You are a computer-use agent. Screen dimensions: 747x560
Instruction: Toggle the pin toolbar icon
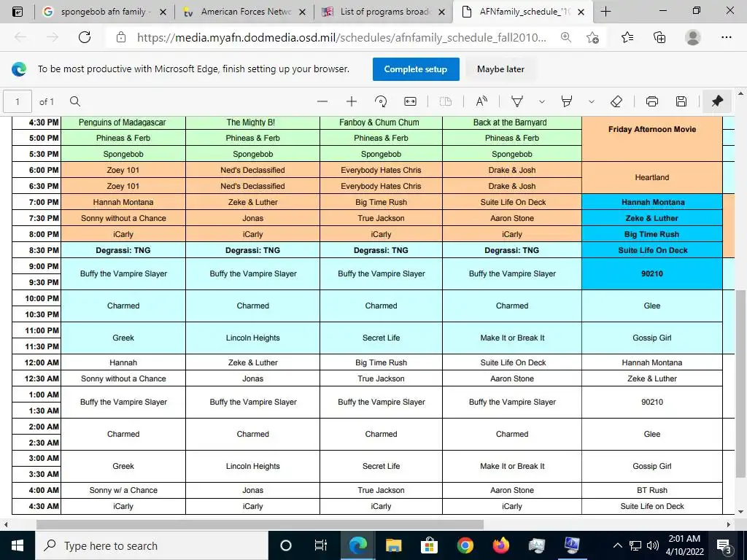pos(717,101)
